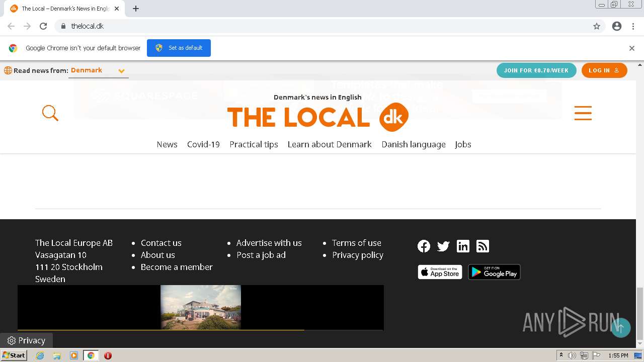Visit The Local's Facebook page icon
The width and height of the screenshot is (644, 362).
click(x=424, y=246)
